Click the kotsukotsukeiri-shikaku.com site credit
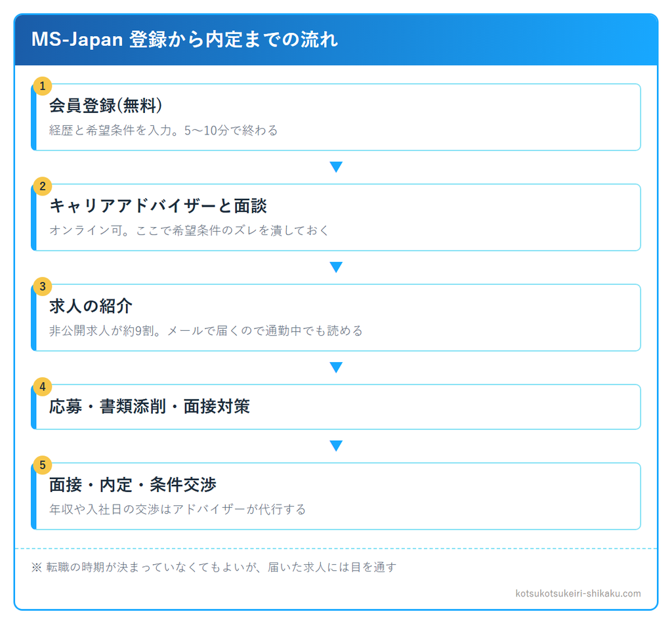Screen dimensions: 672x624 coord(578,594)
